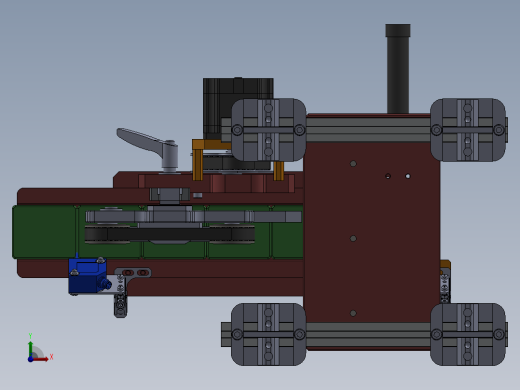
Task: Select the lower-left gray wheel assembly
Action: coord(268,334)
